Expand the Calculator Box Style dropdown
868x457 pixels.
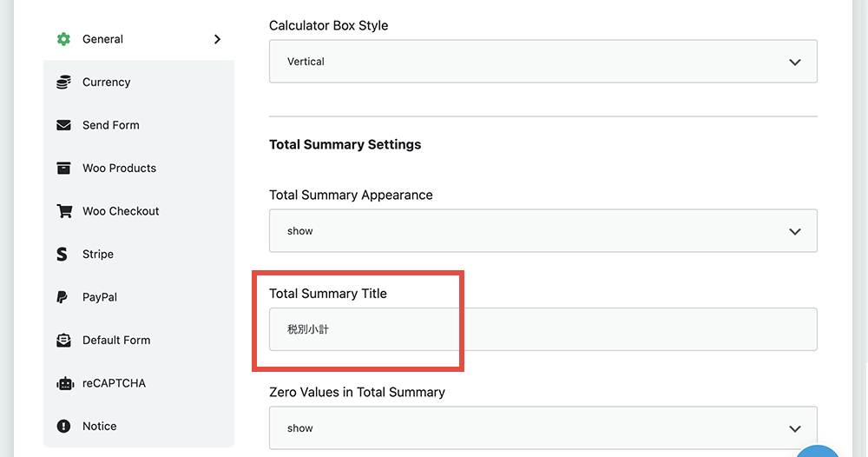(543, 62)
